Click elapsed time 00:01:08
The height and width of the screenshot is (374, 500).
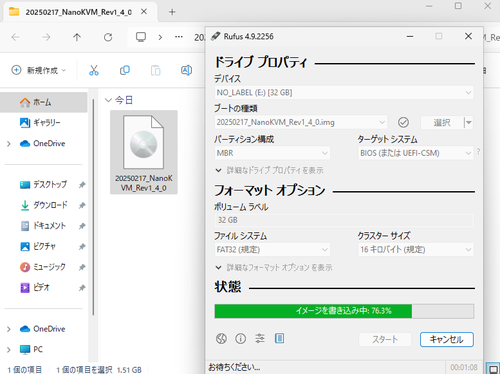pyautogui.click(x=464, y=367)
